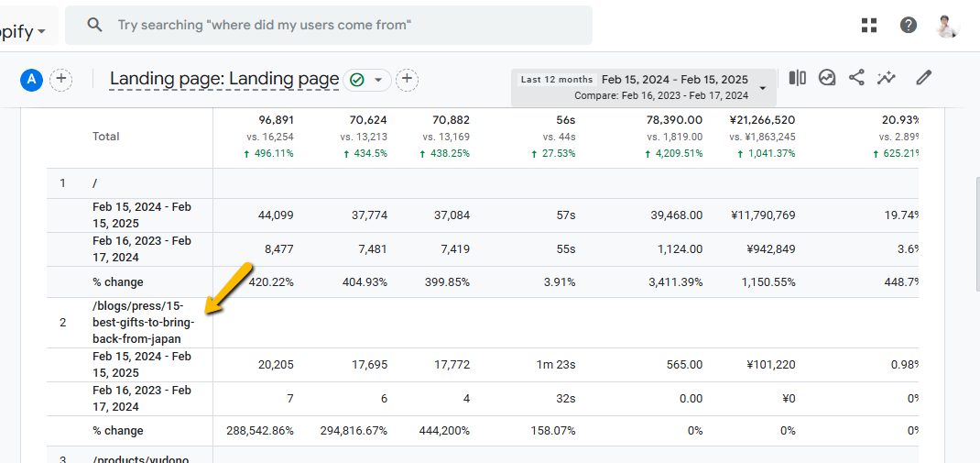
Task: Click the Total row label
Action: pyautogui.click(x=105, y=137)
